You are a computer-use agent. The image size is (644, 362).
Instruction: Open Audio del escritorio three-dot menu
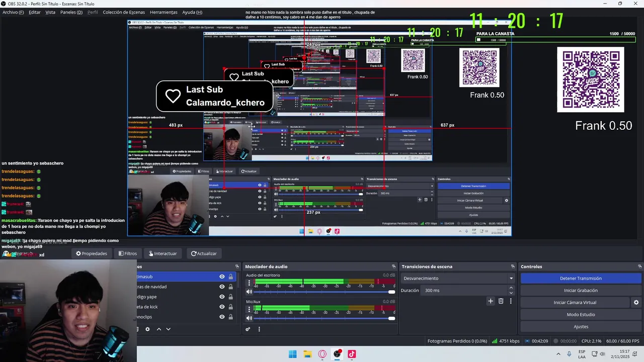(249, 283)
